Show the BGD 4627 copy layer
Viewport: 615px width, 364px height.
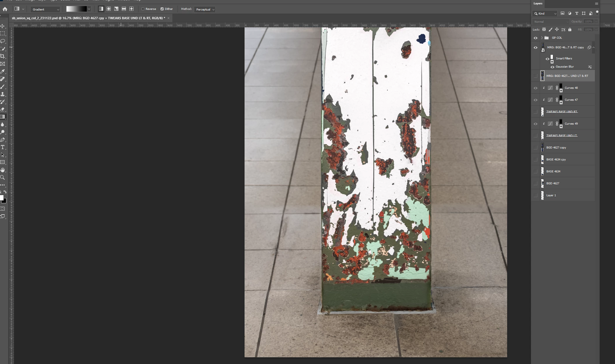tap(535, 148)
